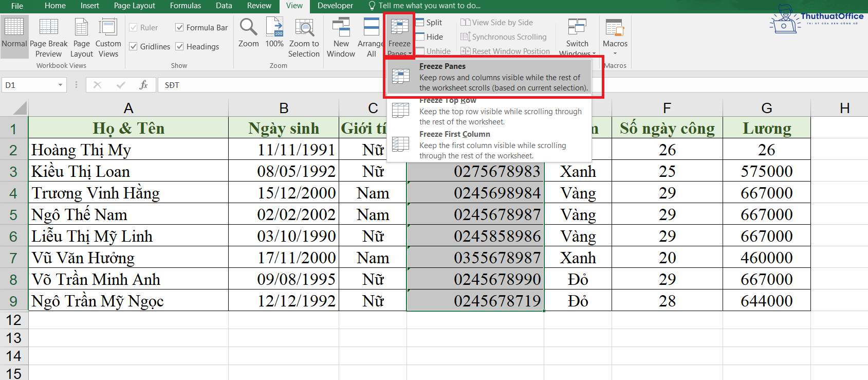Click the 'Ngày sinh' header cell

click(x=284, y=128)
